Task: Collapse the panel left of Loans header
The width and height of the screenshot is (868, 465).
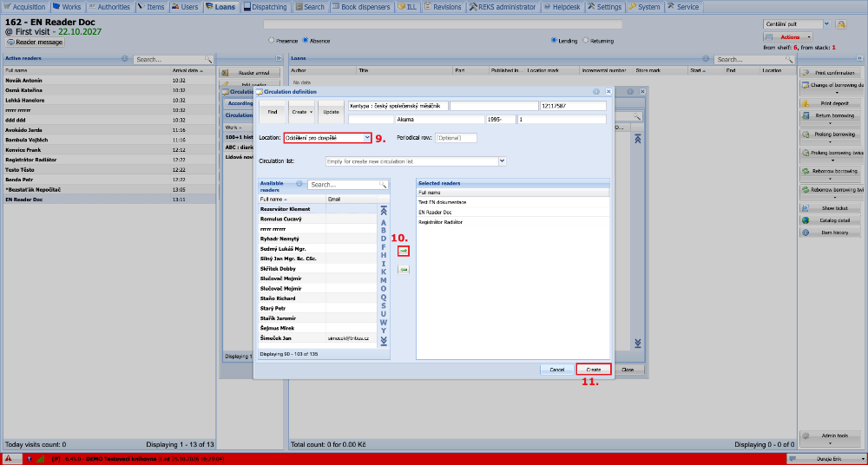Action: pos(279,58)
